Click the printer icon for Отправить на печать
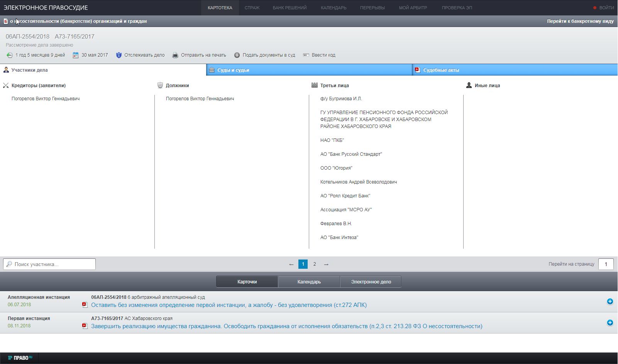 [175, 55]
